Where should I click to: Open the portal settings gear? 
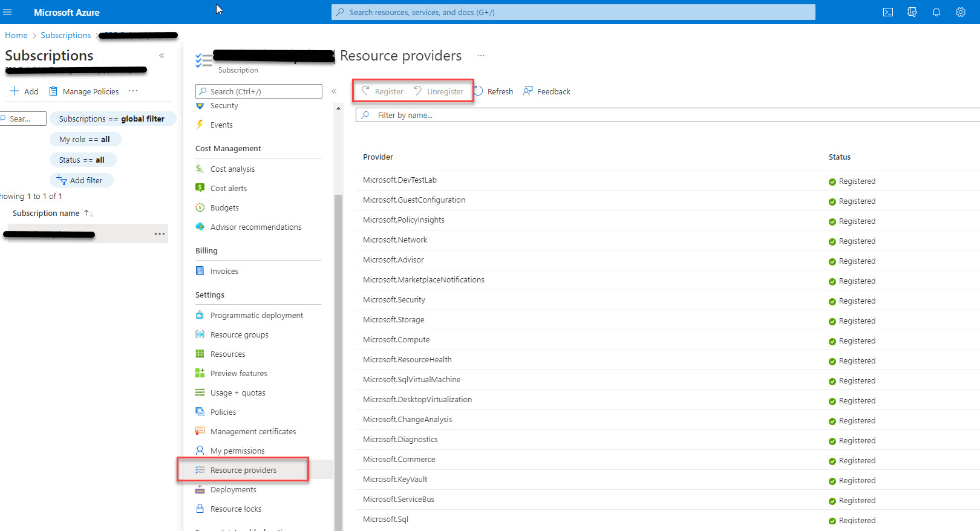coord(960,12)
